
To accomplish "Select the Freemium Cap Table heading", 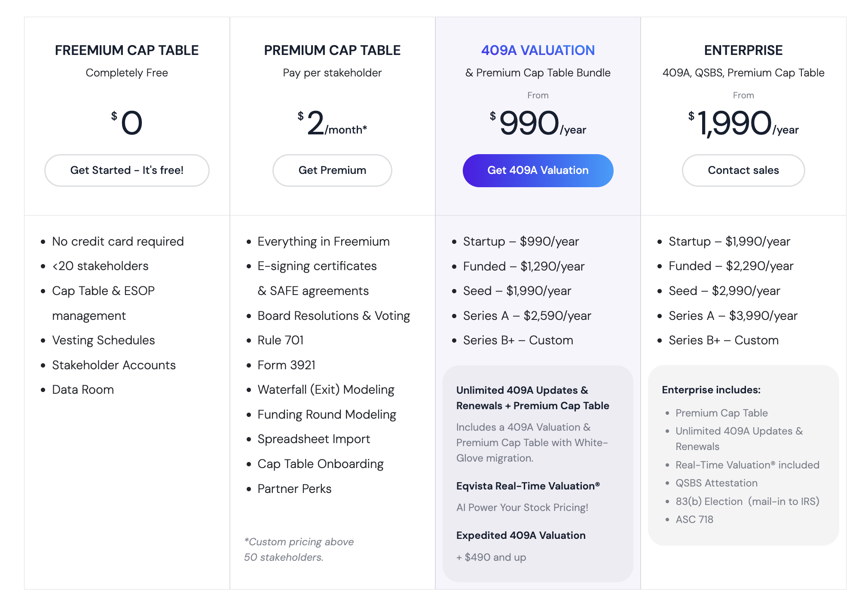I will tap(127, 50).
